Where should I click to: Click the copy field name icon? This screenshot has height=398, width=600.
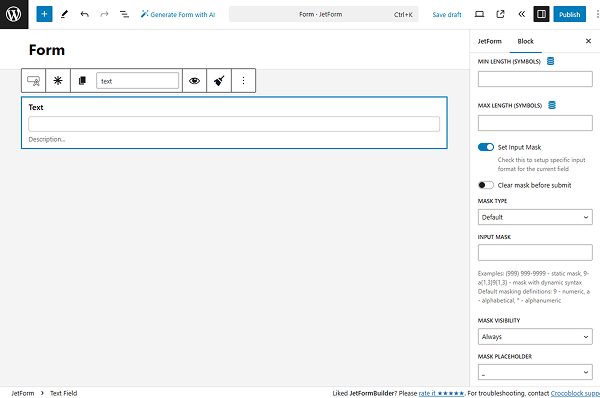click(x=82, y=81)
